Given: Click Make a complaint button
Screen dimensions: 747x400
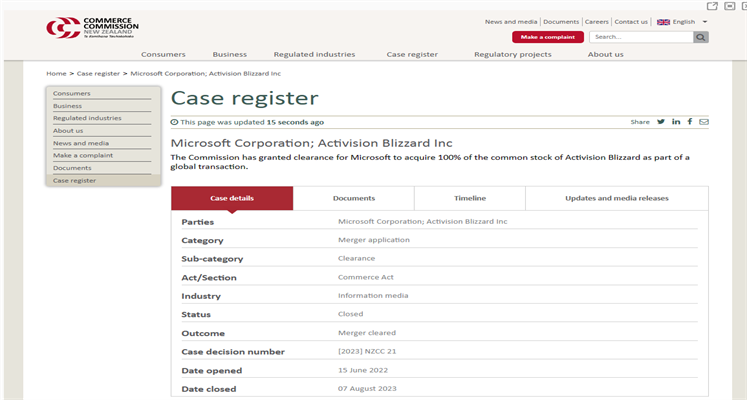Looking at the screenshot, I should [548, 37].
